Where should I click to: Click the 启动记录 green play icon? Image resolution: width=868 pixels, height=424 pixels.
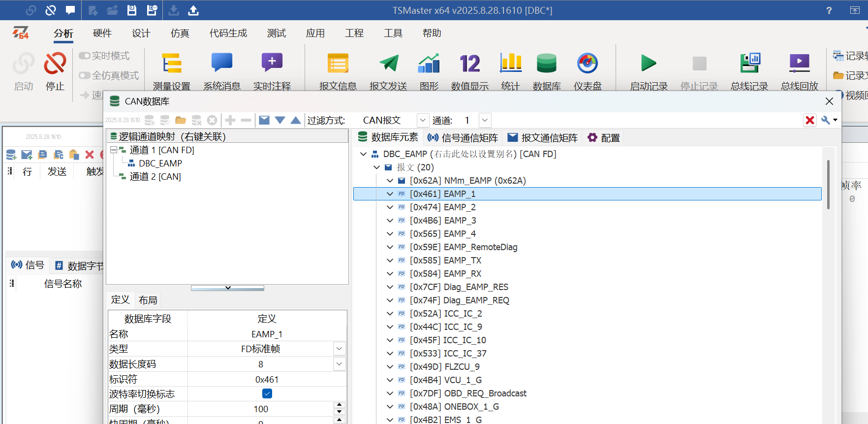point(649,63)
